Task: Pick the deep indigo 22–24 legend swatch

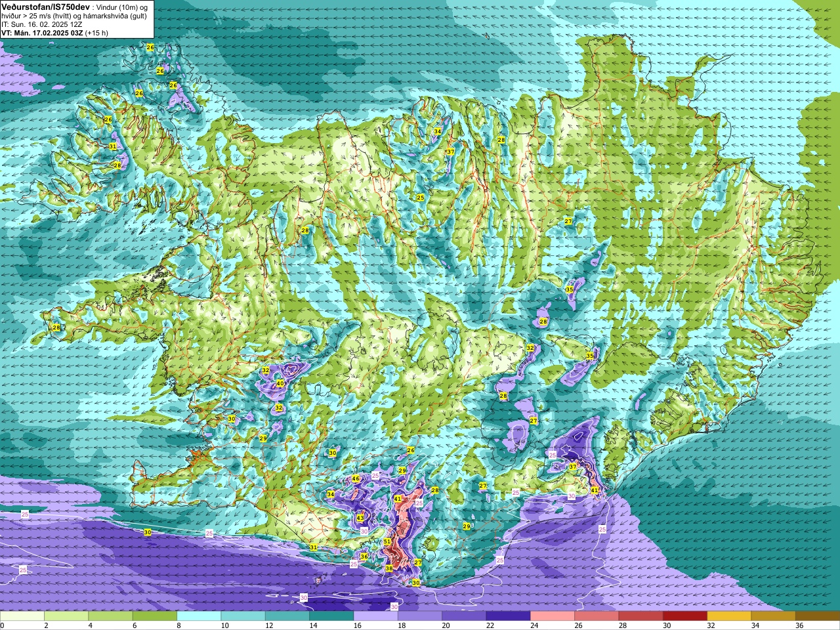Action: pyautogui.click(x=508, y=616)
